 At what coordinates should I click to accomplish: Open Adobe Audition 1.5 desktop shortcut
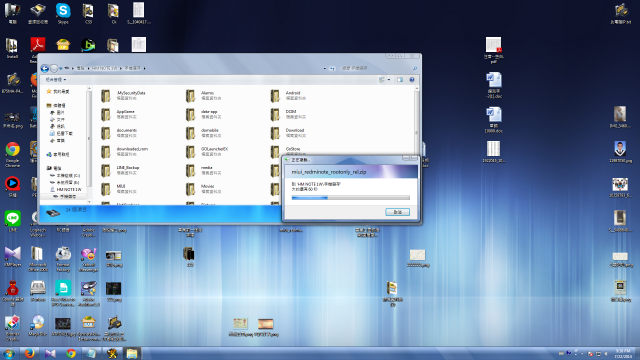coord(88,293)
